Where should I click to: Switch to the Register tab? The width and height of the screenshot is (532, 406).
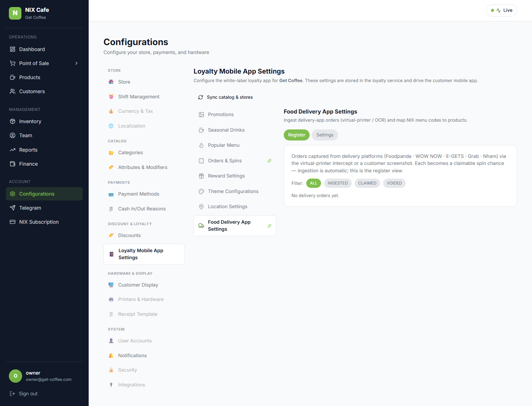(297, 135)
